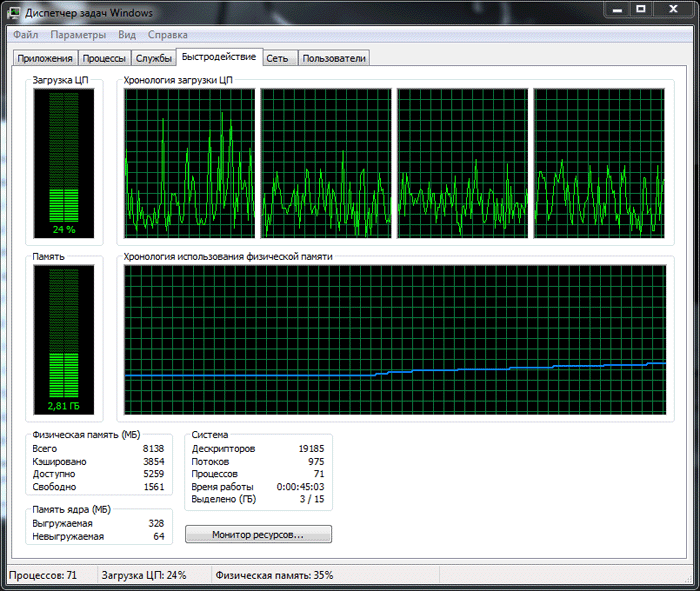Open the Справка menu

[167, 35]
